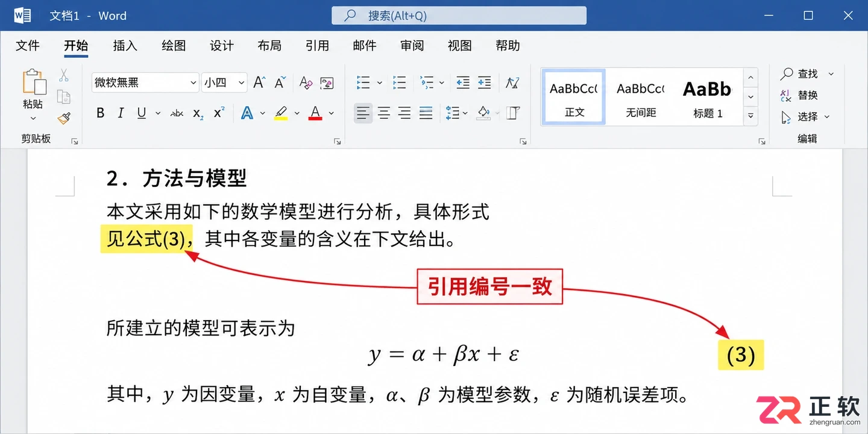Toggle underline formatting

pos(142,113)
